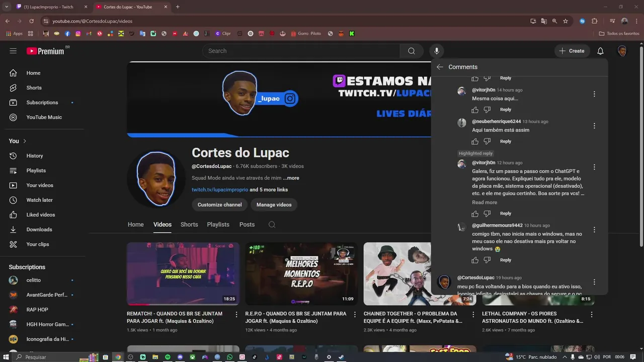Image resolution: width=644 pixels, height=362 pixels.
Task: Open options menu for @guilhermemoura9442 comment
Action: pos(594,229)
